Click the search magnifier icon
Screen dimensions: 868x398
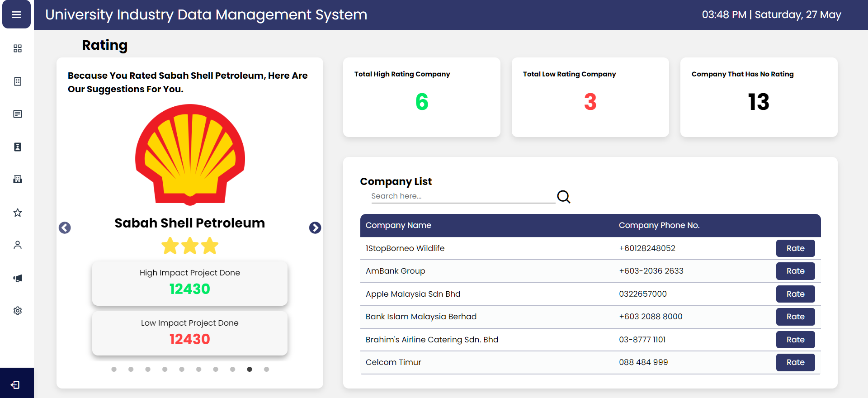tap(563, 197)
